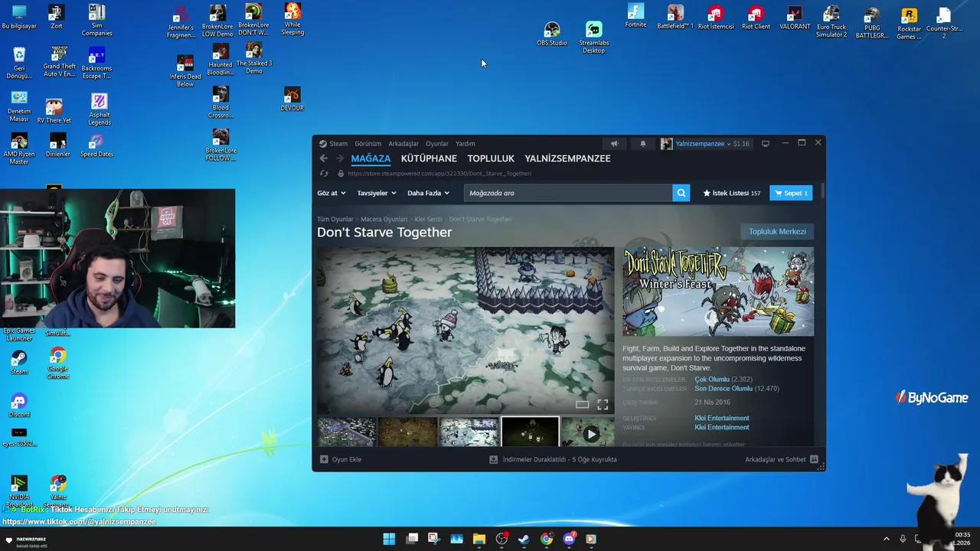Screen dimensions: 980x551
Task: Select first screenshot thumbnail in strip
Action: pos(347,432)
